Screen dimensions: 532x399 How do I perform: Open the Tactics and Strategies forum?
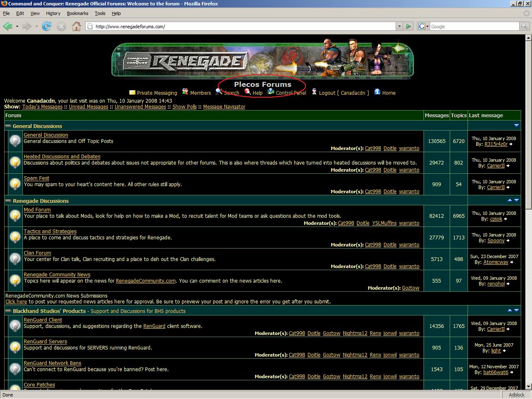pos(50,232)
